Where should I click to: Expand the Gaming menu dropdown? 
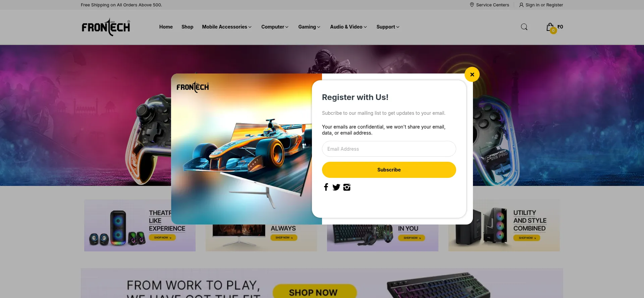coord(309,27)
